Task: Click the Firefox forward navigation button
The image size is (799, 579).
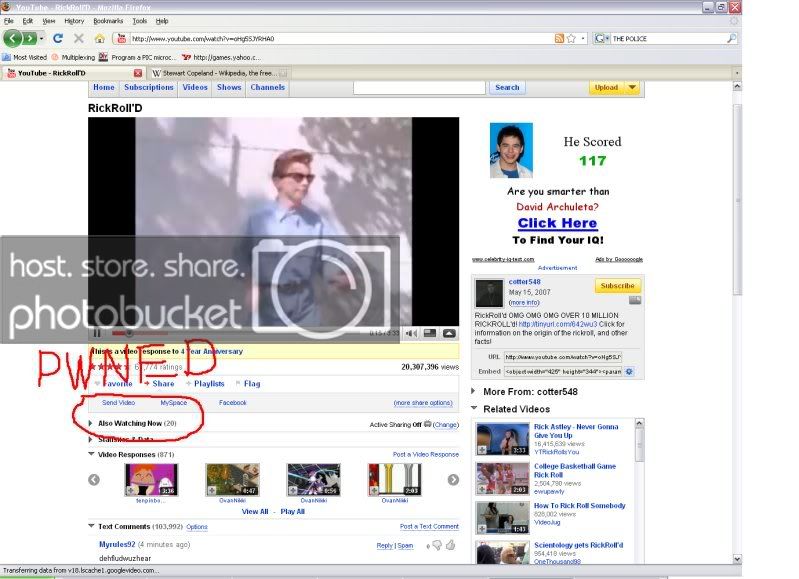Action: tap(30, 38)
